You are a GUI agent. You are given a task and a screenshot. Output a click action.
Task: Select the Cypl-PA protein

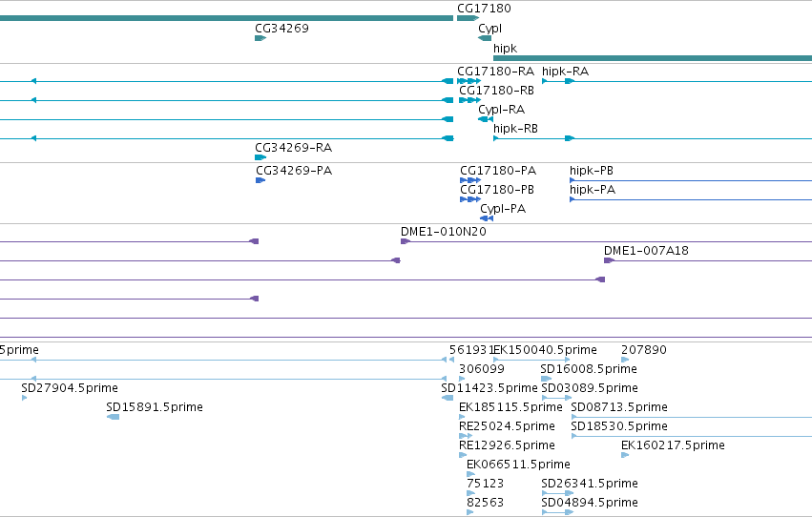click(x=503, y=209)
